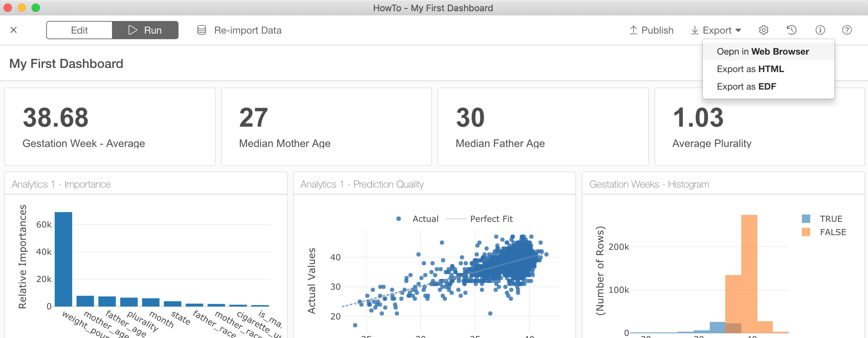Click the Re-import Data label
Screen dimensions: 868x338
point(248,30)
